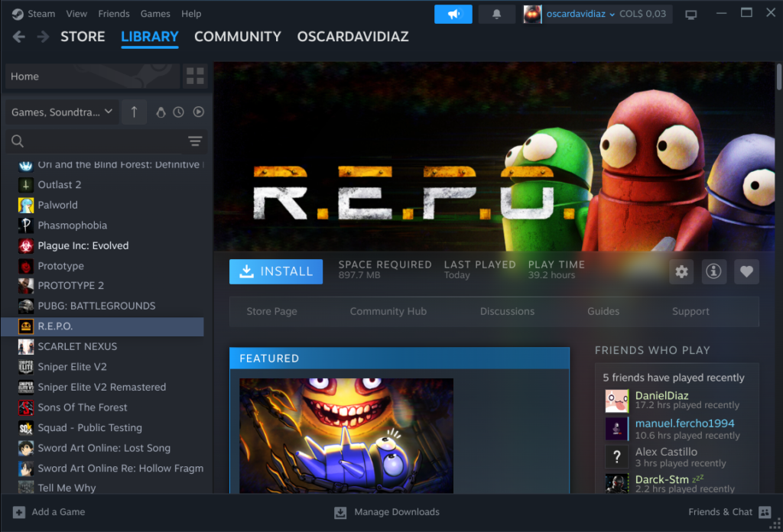Click the Outlast 2 game icon

click(26, 185)
